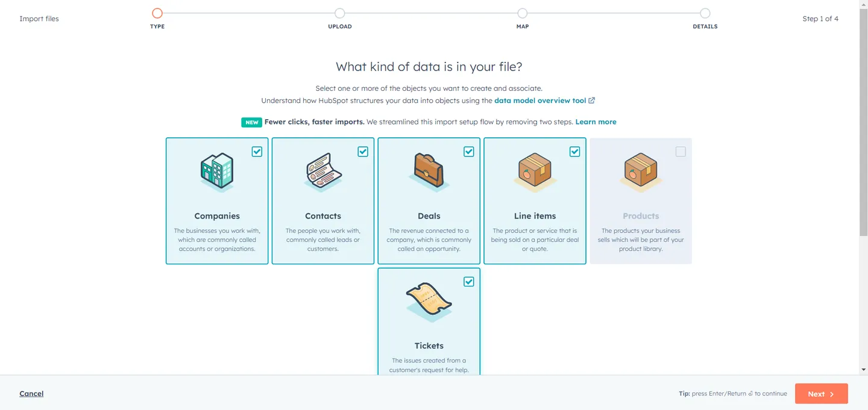This screenshot has width=868, height=410.
Task: Click the Tickets ticket icon
Action: tap(429, 302)
